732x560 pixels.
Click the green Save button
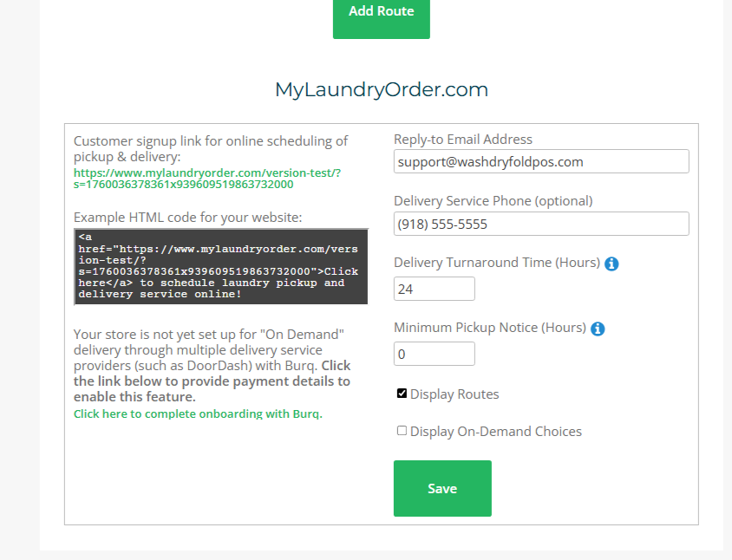pyautogui.click(x=442, y=489)
